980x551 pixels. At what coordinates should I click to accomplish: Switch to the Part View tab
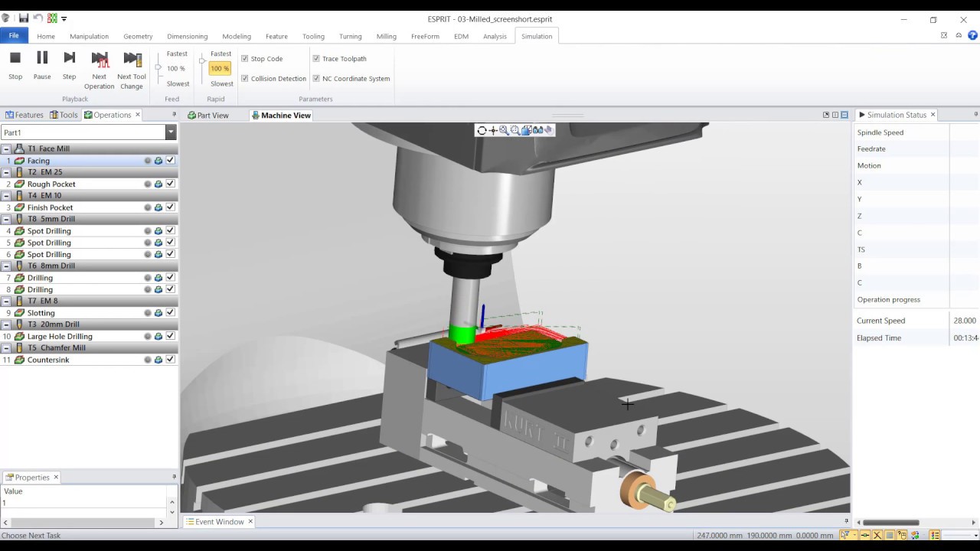[208, 116]
